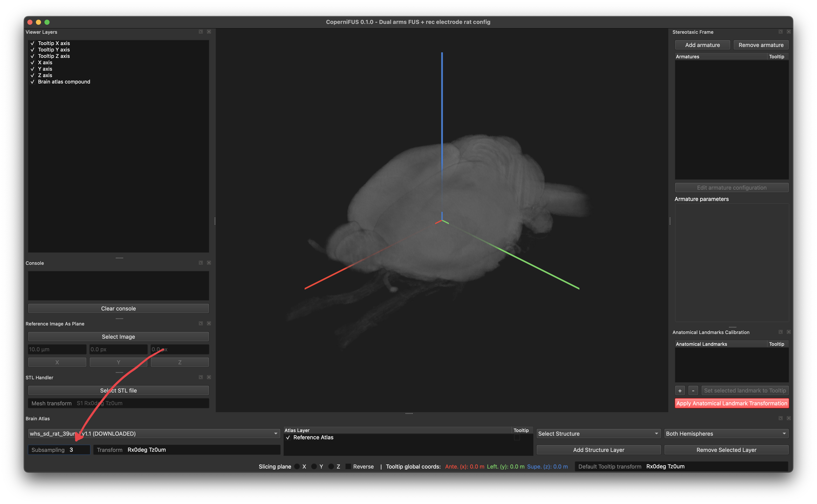This screenshot has height=504, width=817.
Task: Uncheck the Y axis layer
Action: pyautogui.click(x=32, y=69)
